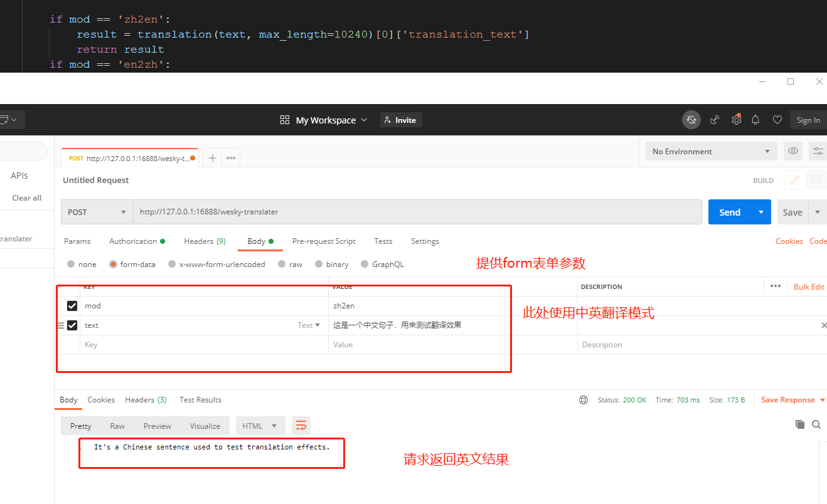Open the POST method dropdown
827x504 pixels.
coord(97,212)
